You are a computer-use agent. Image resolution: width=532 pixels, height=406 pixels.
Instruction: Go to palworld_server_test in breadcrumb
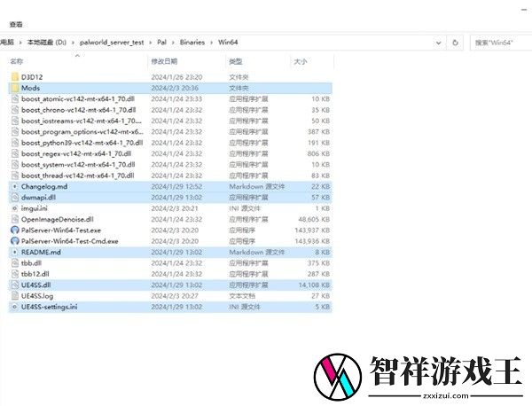[x=112, y=43]
